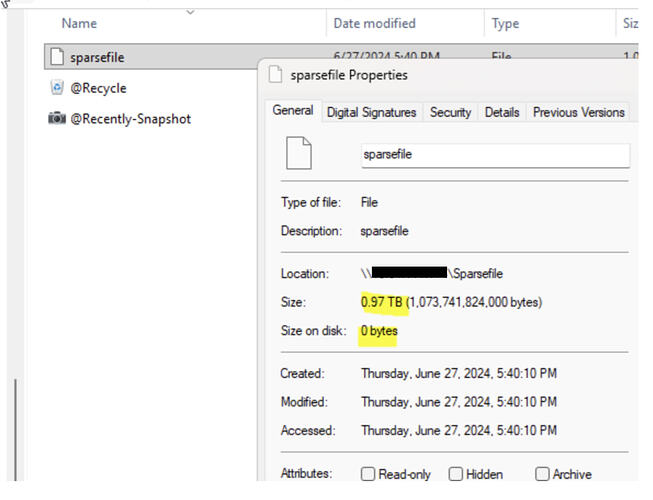Screen dimensions: 653x500
Task: Check the Archive attribute checkbox
Action: 543,474
